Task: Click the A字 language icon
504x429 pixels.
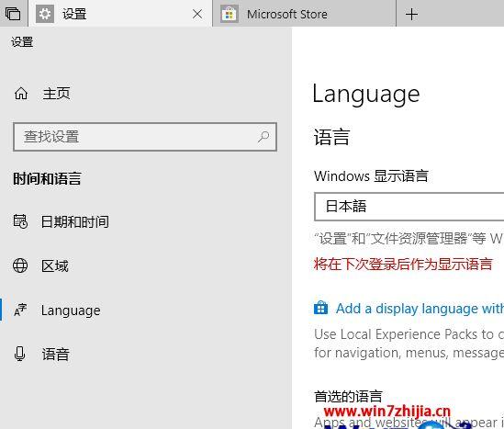Action: point(20,310)
